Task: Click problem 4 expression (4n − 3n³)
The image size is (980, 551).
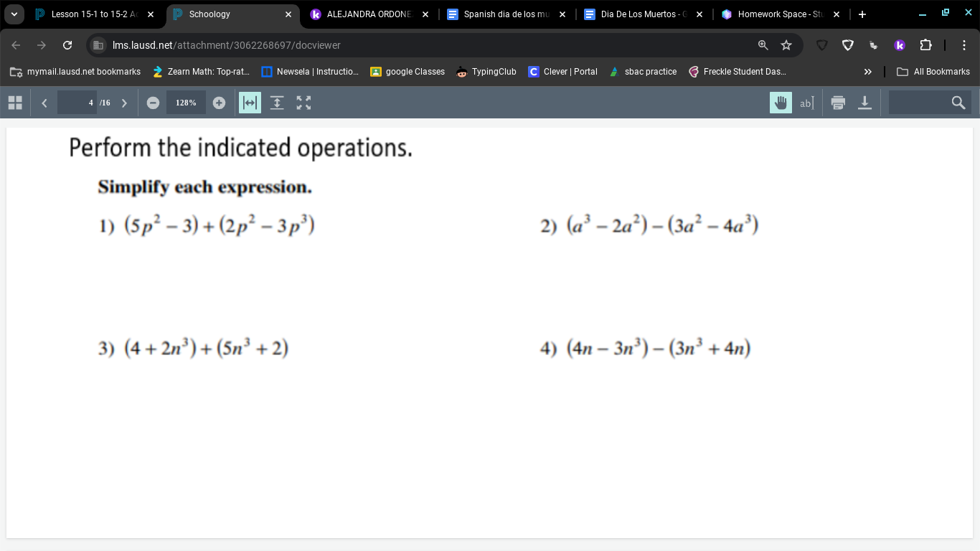Action: pos(608,349)
